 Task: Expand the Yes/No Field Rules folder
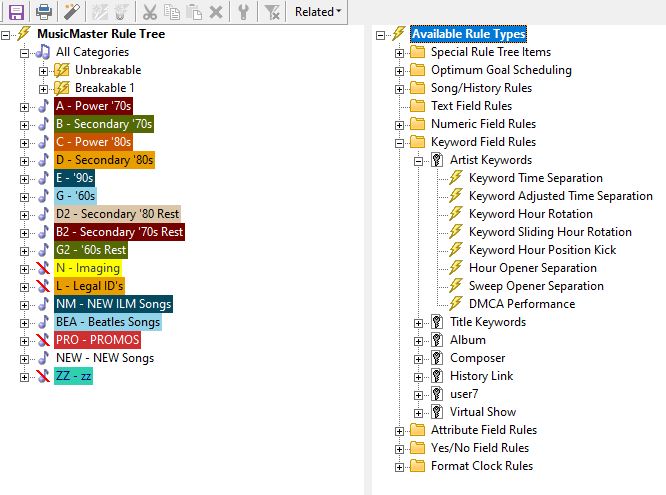click(x=399, y=449)
